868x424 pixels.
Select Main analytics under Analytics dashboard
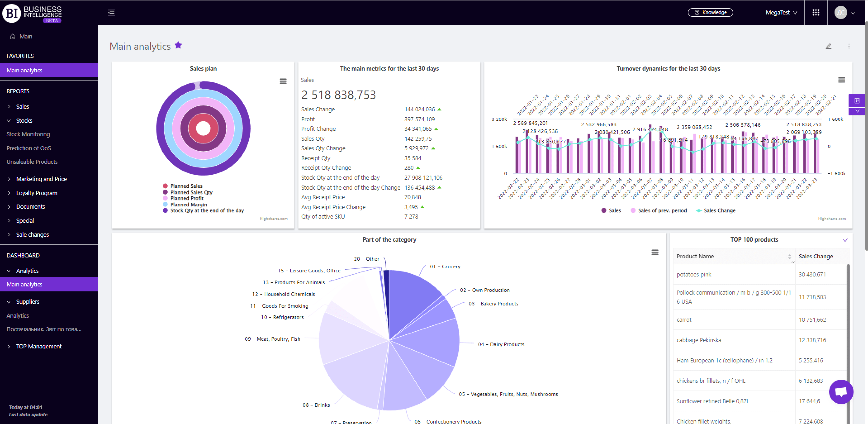coord(24,284)
